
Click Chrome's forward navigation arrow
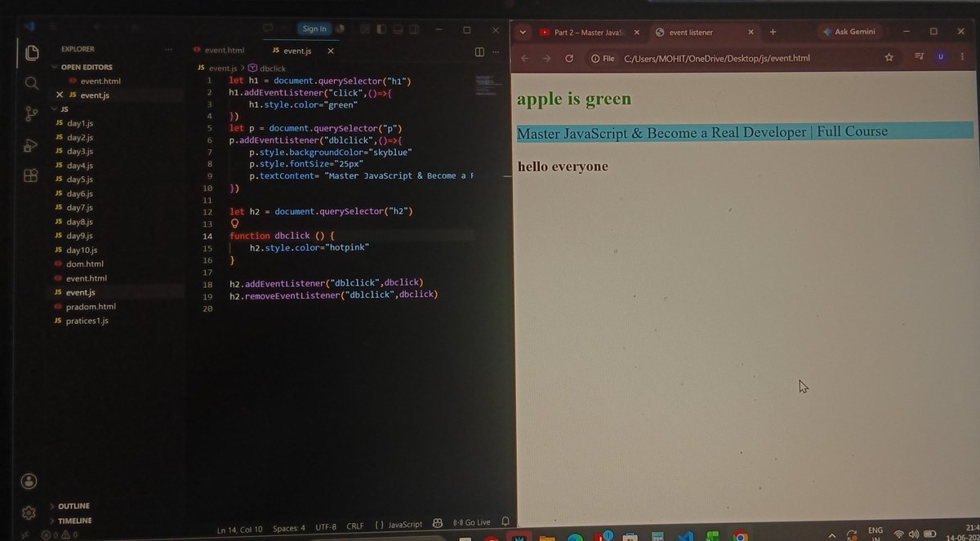point(547,58)
